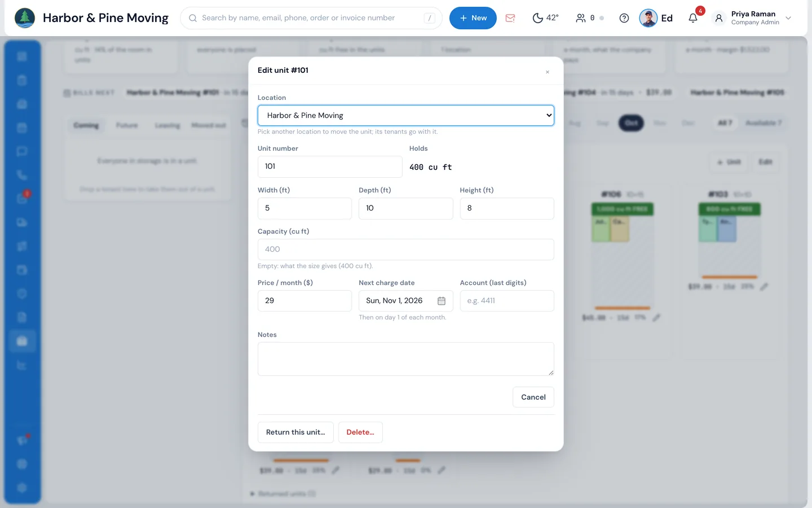Image resolution: width=812 pixels, height=508 pixels.
Task: Click "Then on day 1 of each month." text
Action: click(x=403, y=317)
